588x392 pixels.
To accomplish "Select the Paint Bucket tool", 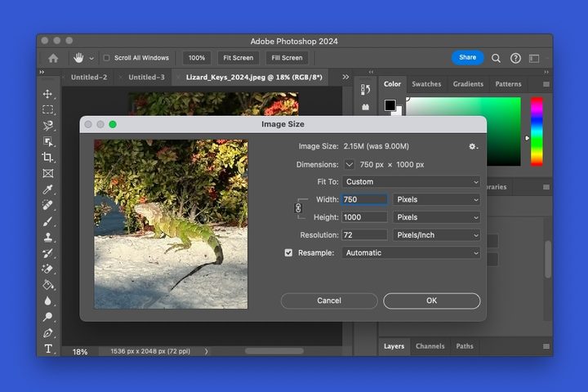I will pos(47,285).
